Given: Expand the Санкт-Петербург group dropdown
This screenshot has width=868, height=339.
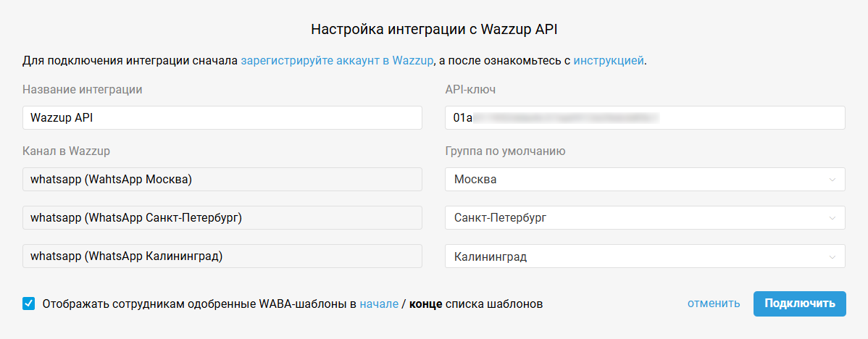Looking at the screenshot, I should (645, 217).
